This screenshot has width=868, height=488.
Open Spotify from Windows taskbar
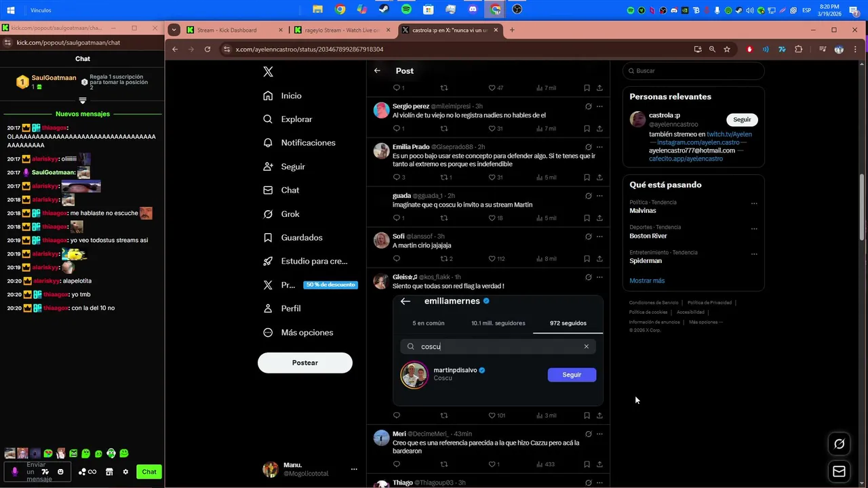(406, 9)
